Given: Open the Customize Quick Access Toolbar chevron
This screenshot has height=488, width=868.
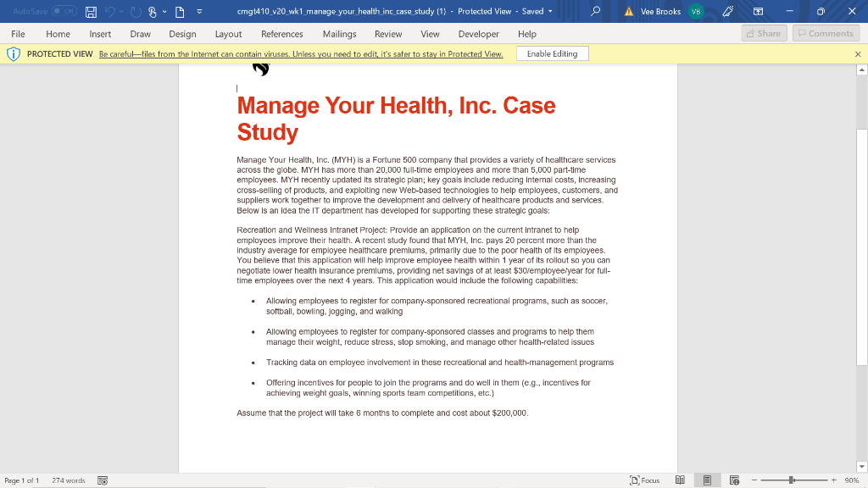Looking at the screenshot, I should click(199, 12).
